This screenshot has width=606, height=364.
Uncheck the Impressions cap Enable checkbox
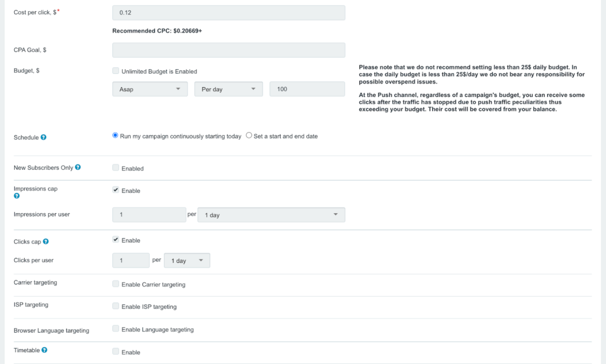[116, 190]
